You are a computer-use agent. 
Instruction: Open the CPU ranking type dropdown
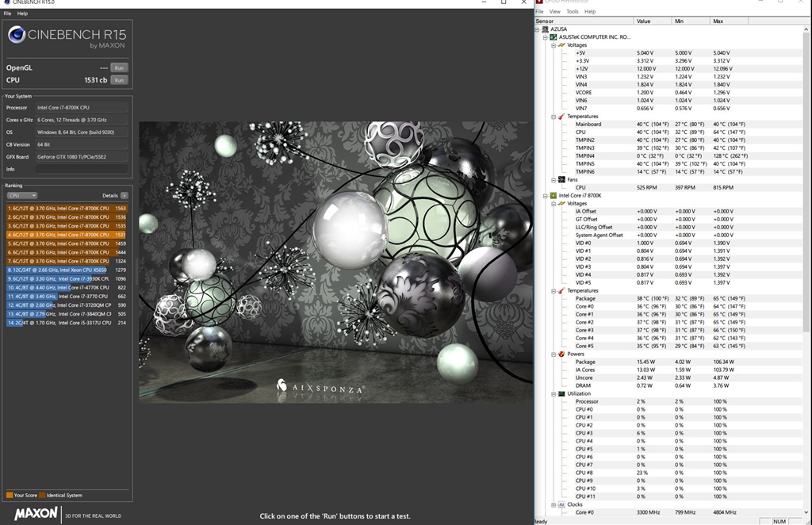point(21,195)
